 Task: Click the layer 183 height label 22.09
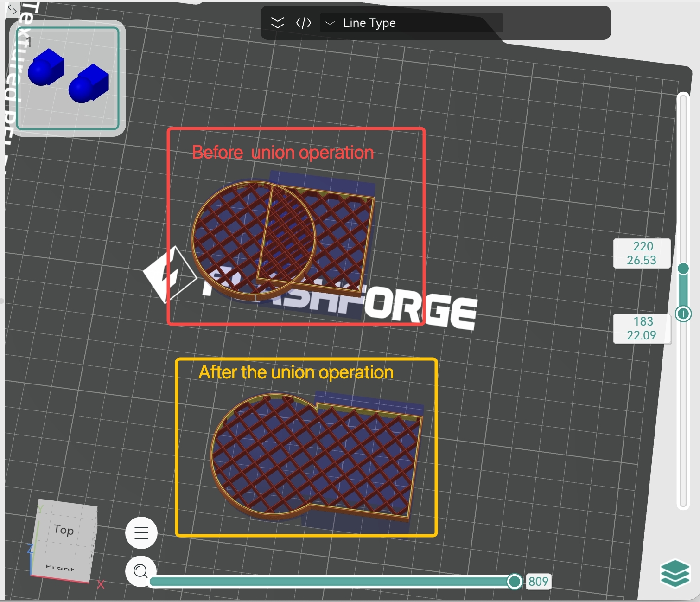642,335
